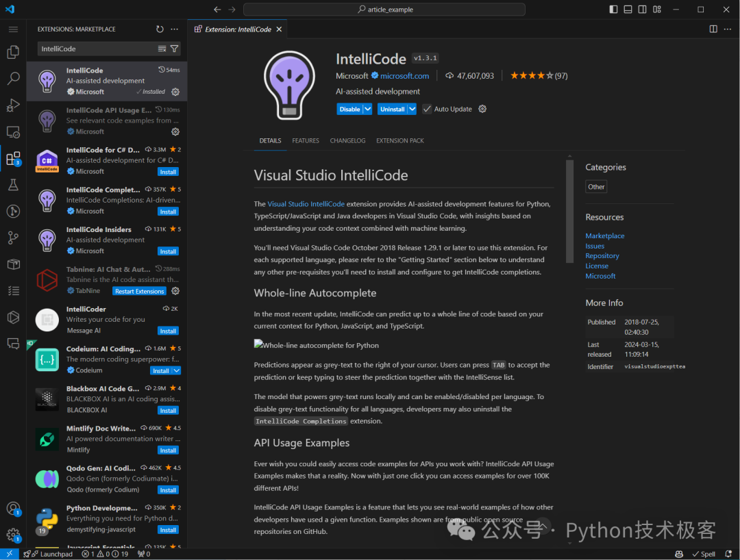Open the Marketplace resource link
740x560 pixels.
[x=604, y=236]
